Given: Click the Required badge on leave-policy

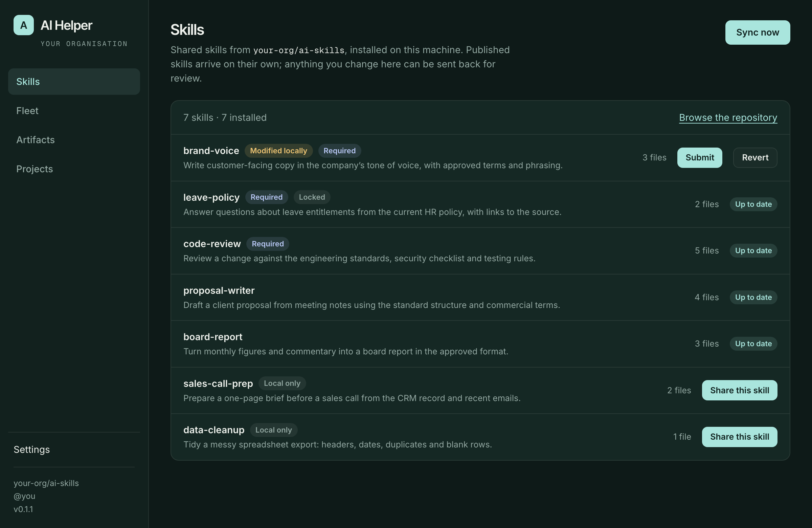Looking at the screenshot, I should (267, 197).
